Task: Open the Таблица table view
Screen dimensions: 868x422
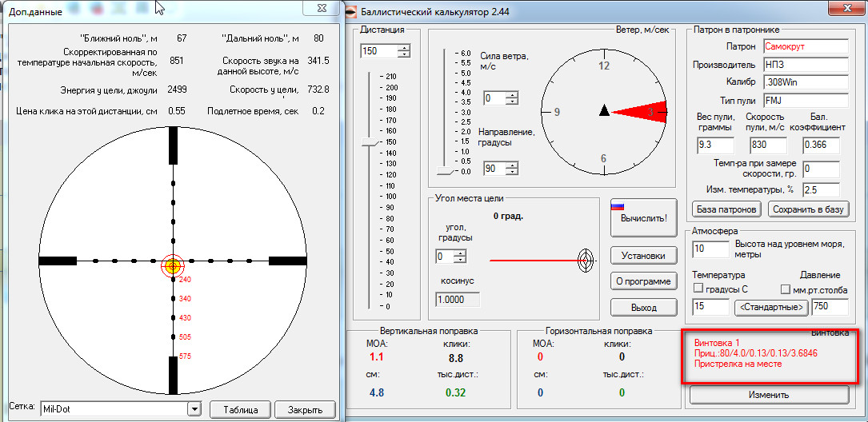Action: (240, 409)
